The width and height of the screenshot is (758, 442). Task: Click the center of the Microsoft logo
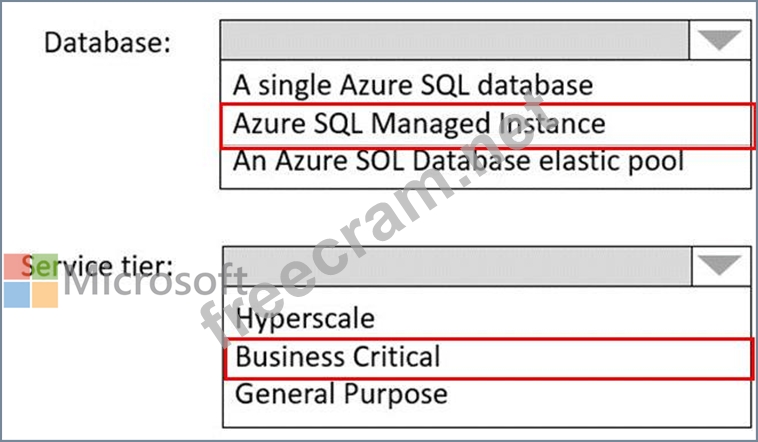tap(31, 281)
